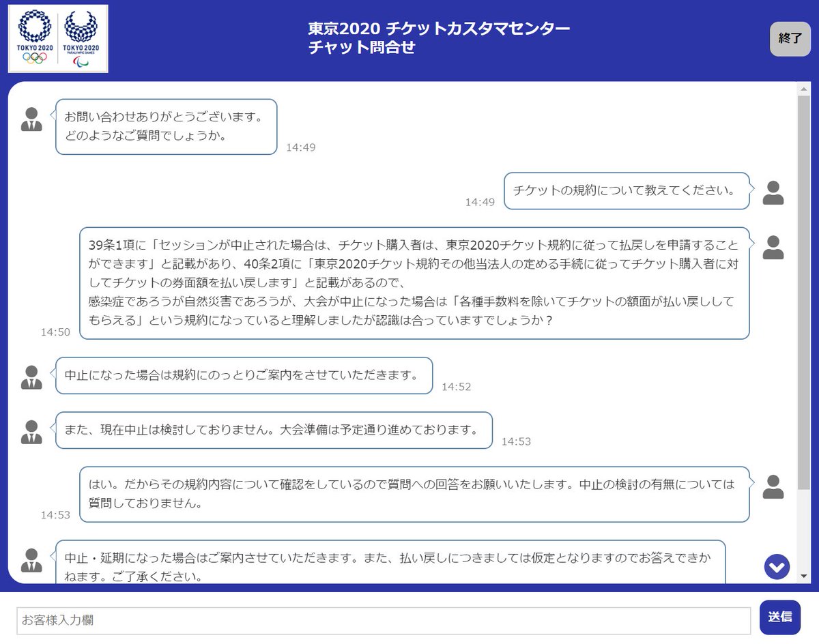This screenshot has width=819, height=644.
Task: Click the 14:50 timestamp
Action: coord(55,332)
